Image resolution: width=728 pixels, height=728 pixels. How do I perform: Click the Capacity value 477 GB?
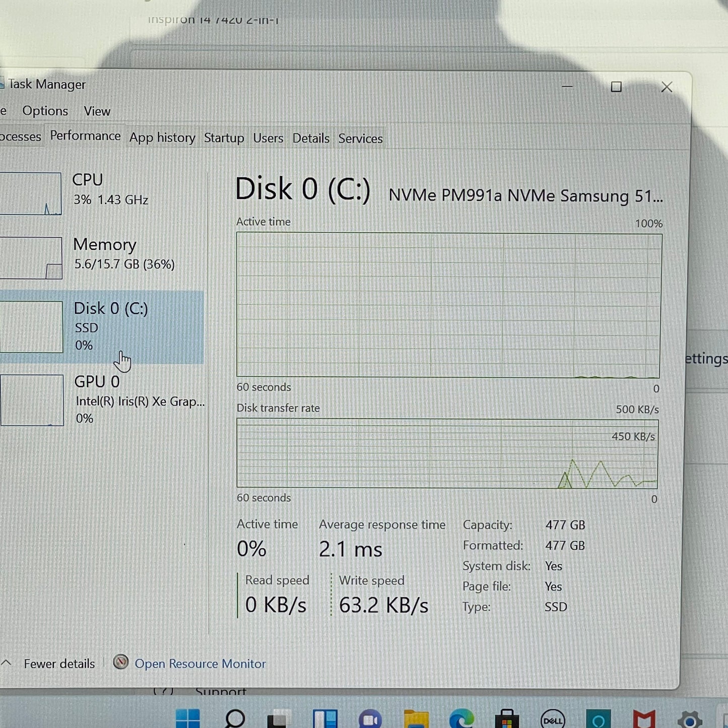click(565, 525)
